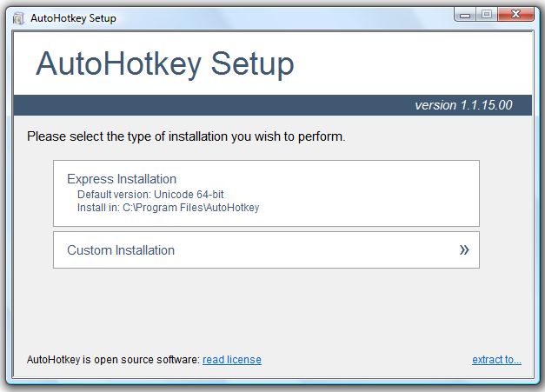Image resolution: width=545 pixels, height=392 pixels.
Task: Click the AutoHotkey Setup title bar icon
Action: coord(18,18)
